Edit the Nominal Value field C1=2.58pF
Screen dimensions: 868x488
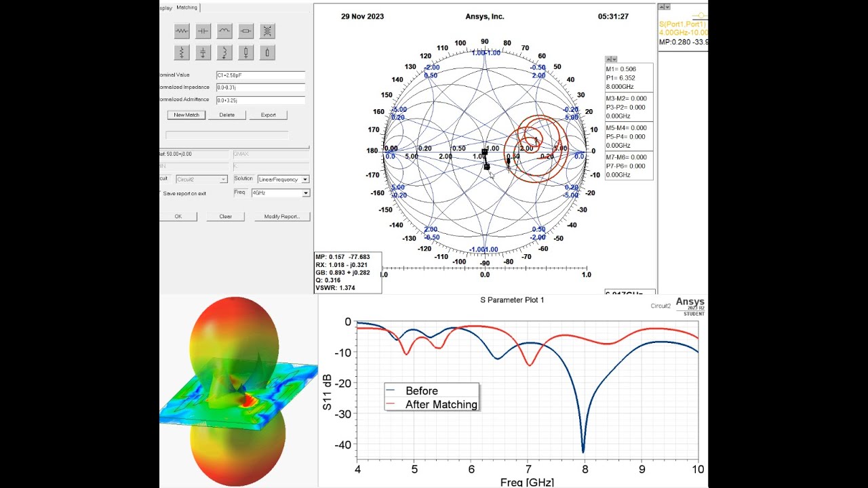[x=260, y=75]
